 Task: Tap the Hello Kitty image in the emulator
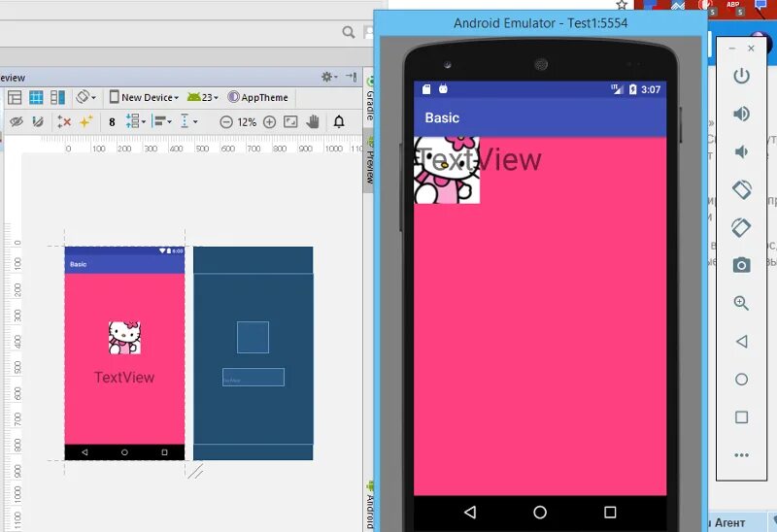pos(447,171)
